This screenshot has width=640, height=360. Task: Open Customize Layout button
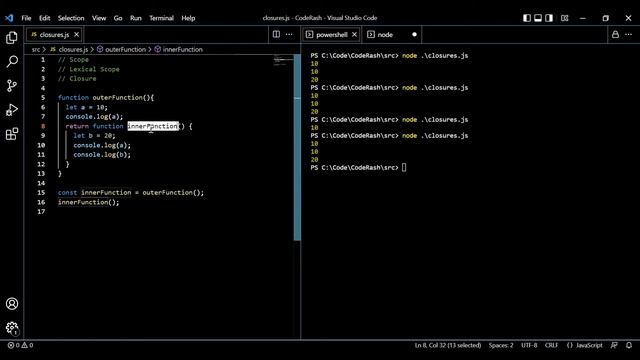tap(564, 18)
